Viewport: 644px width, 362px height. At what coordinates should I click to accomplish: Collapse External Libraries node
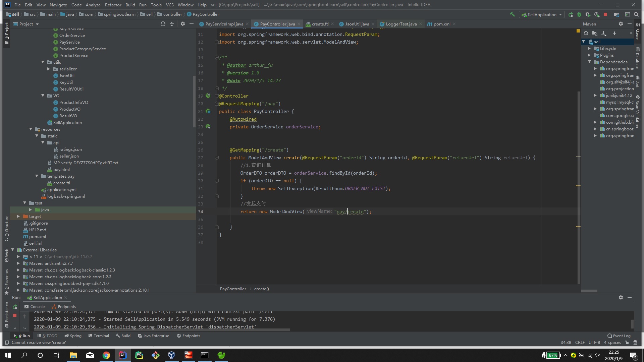(x=13, y=250)
